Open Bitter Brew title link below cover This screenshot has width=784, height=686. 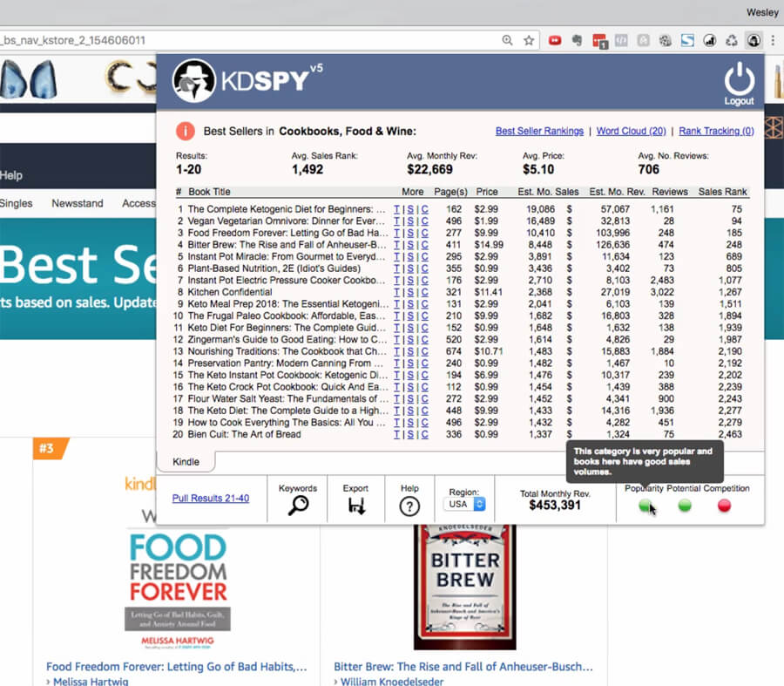pyautogui.click(x=463, y=667)
